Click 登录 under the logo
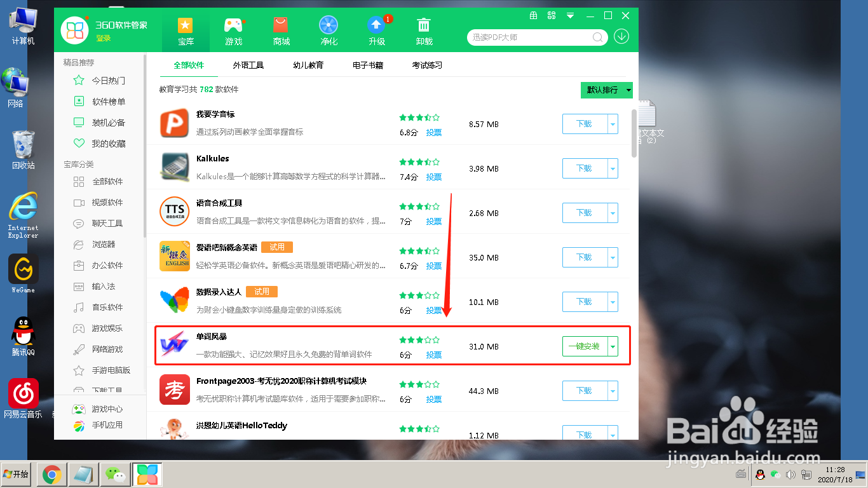Screen dimensions: 868x488 pyautogui.click(x=104, y=39)
